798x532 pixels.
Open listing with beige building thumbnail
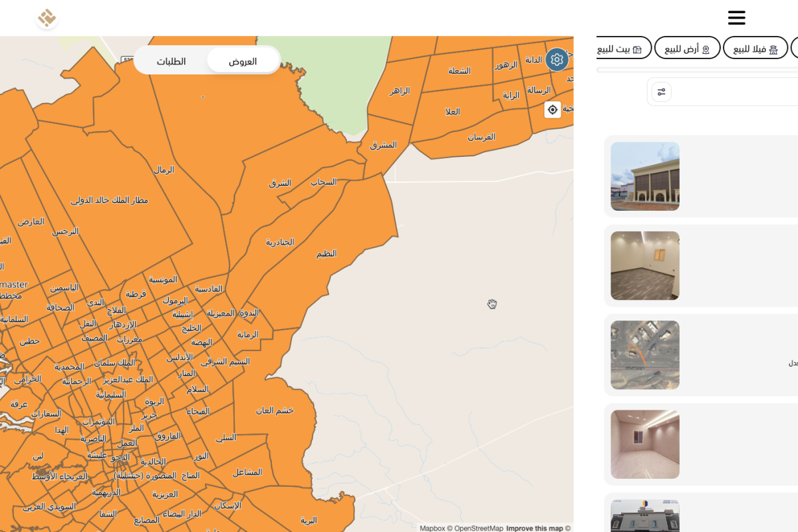point(645,176)
